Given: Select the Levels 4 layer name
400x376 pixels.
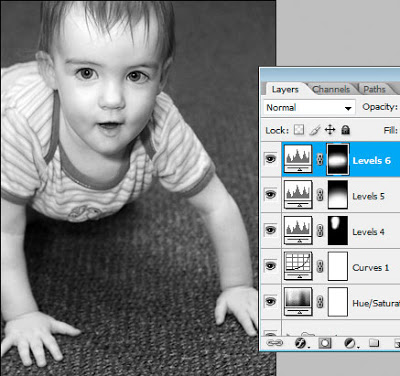Looking at the screenshot, I should [x=368, y=232].
